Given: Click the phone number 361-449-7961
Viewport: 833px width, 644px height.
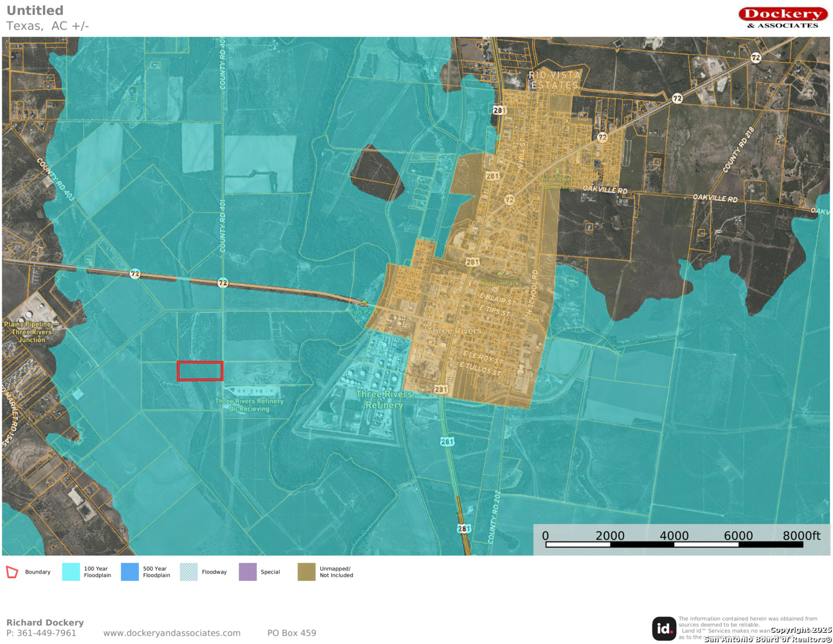Looking at the screenshot, I should coord(47,633).
